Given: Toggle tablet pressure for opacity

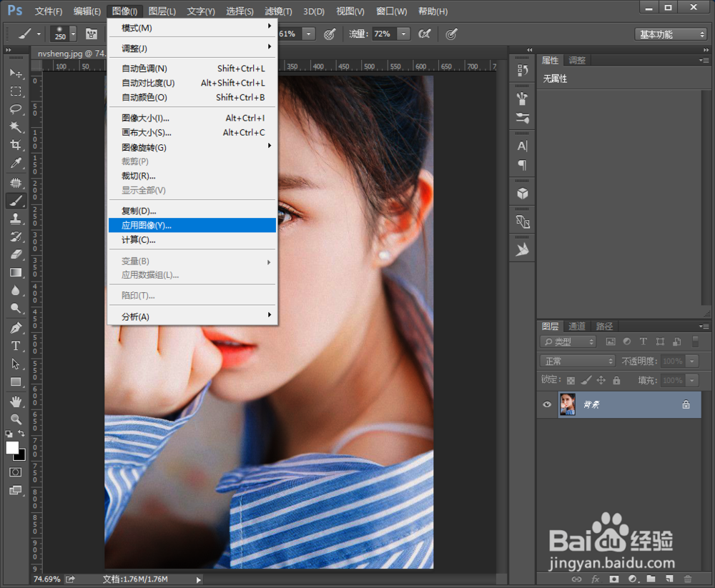Looking at the screenshot, I should click(x=330, y=34).
